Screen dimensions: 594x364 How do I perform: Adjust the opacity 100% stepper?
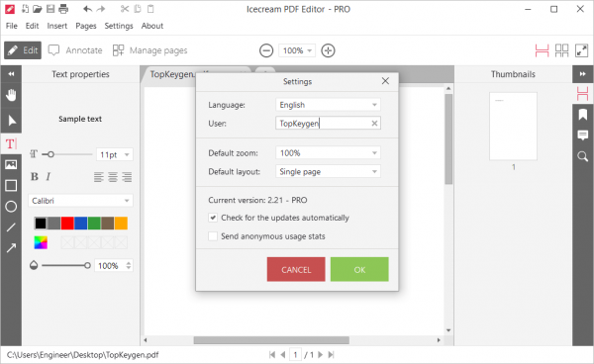pyautogui.click(x=129, y=265)
